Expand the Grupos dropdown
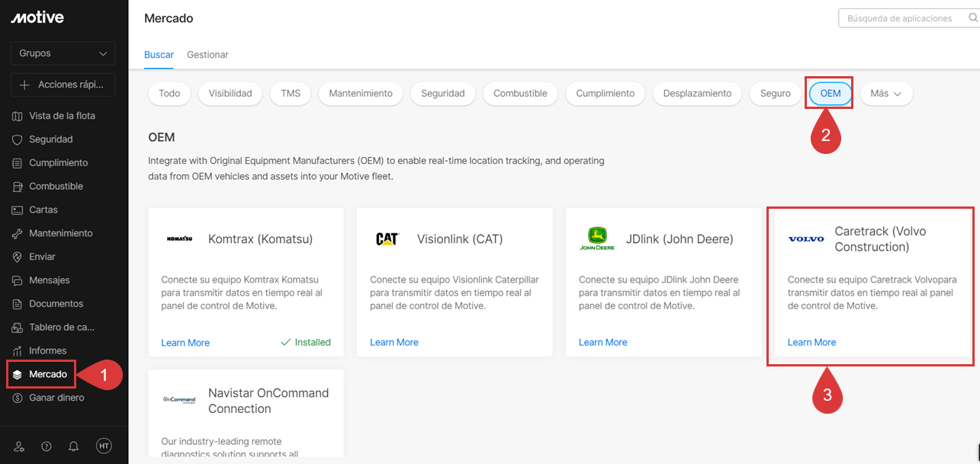 [63, 53]
